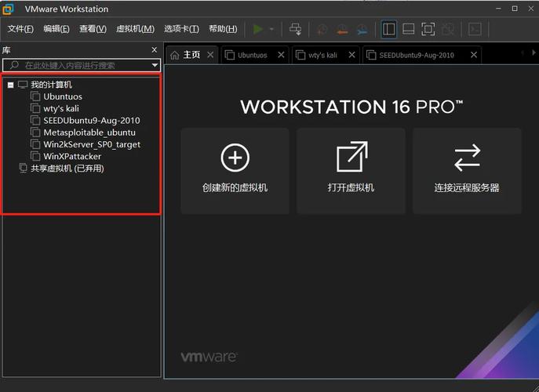The width and height of the screenshot is (539, 392).
Task: Click the library search input field
Action: [82, 65]
